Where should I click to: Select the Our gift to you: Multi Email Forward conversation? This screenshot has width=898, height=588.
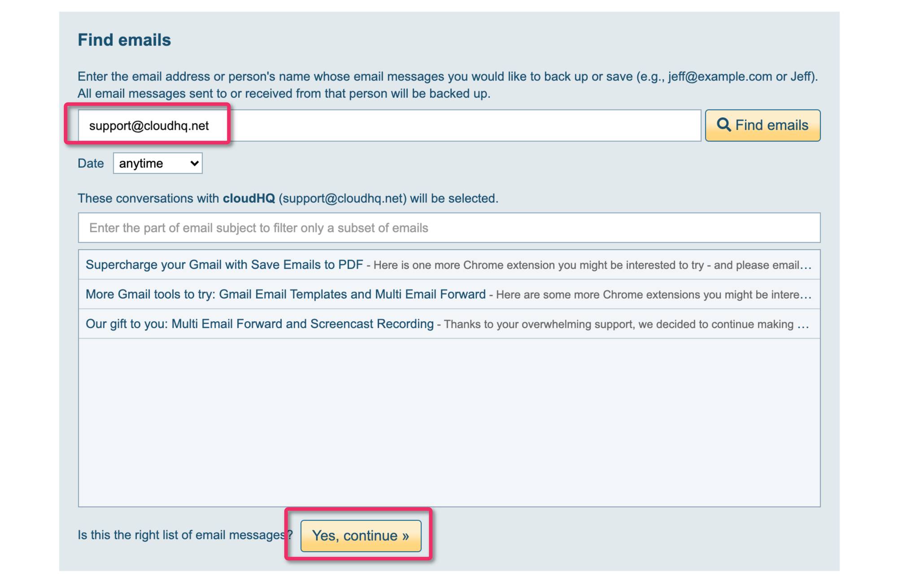click(449, 324)
